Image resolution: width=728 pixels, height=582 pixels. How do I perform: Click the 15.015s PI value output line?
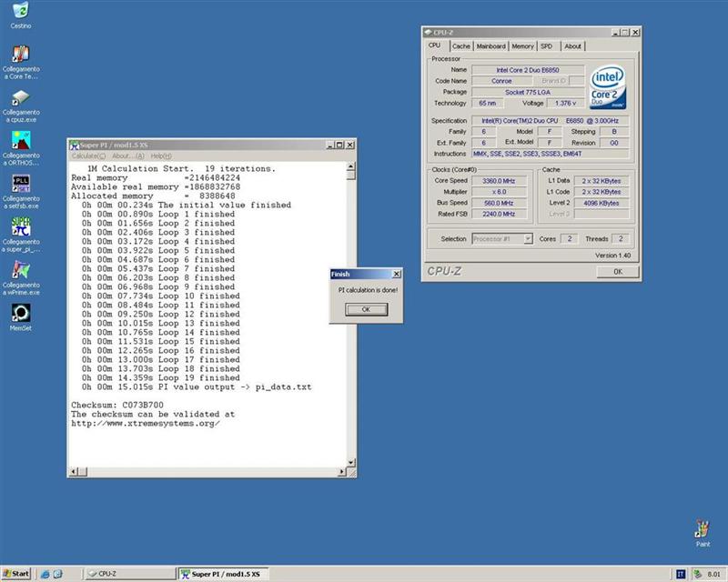pyautogui.click(x=197, y=386)
